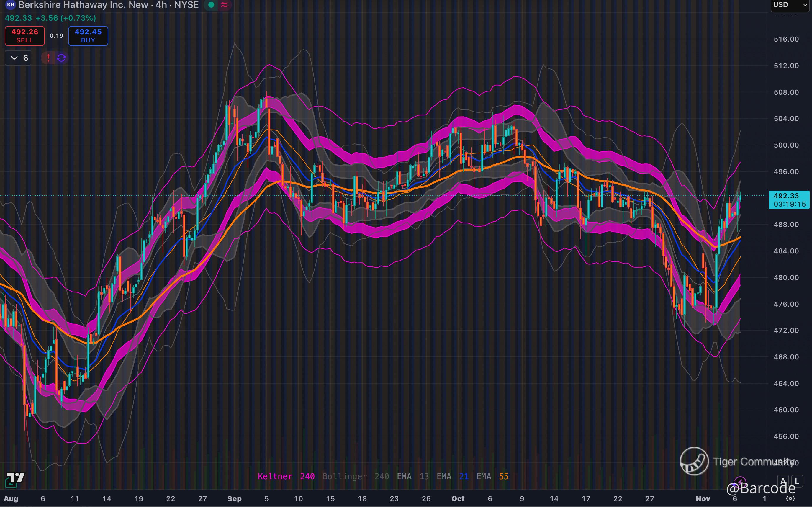Toggle auto scale with the A button
The width and height of the screenshot is (812, 507).
click(783, 481)
